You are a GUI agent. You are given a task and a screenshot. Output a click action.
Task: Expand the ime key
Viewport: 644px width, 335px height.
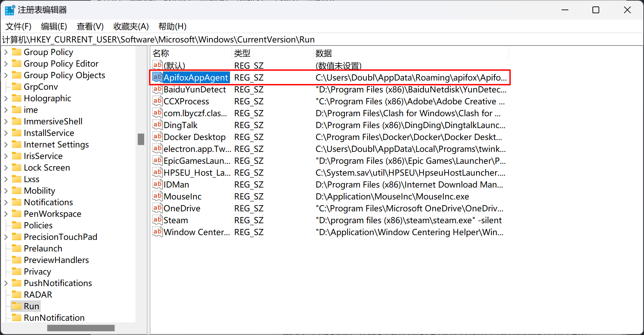tap(6, 110)
